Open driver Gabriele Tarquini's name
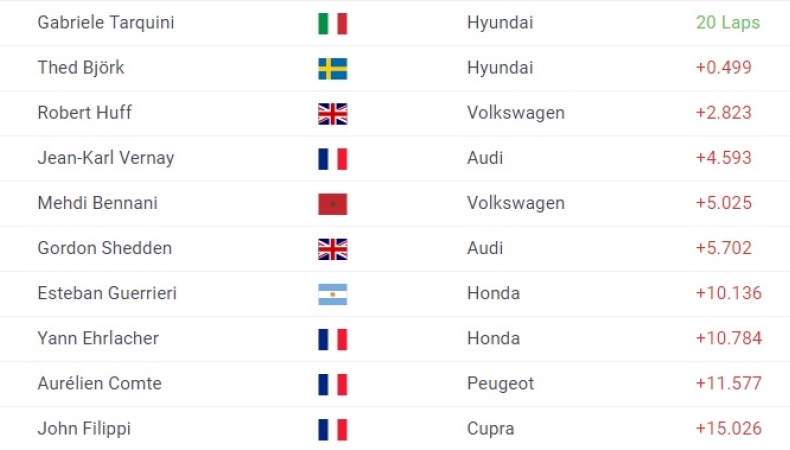Viewport: 790px width, 450px height. pos(105,23)
